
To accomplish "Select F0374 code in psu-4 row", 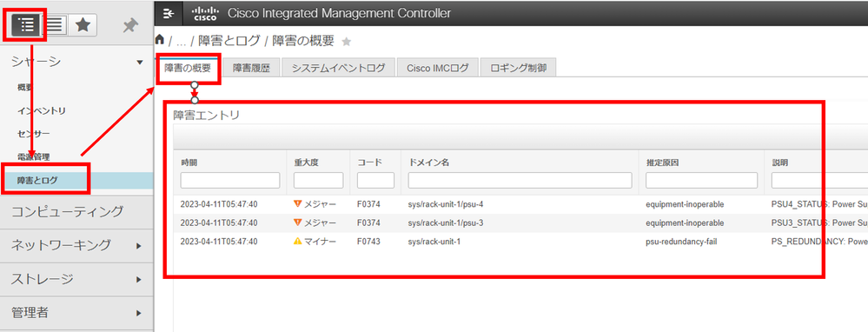I will (x=368, y=205).
